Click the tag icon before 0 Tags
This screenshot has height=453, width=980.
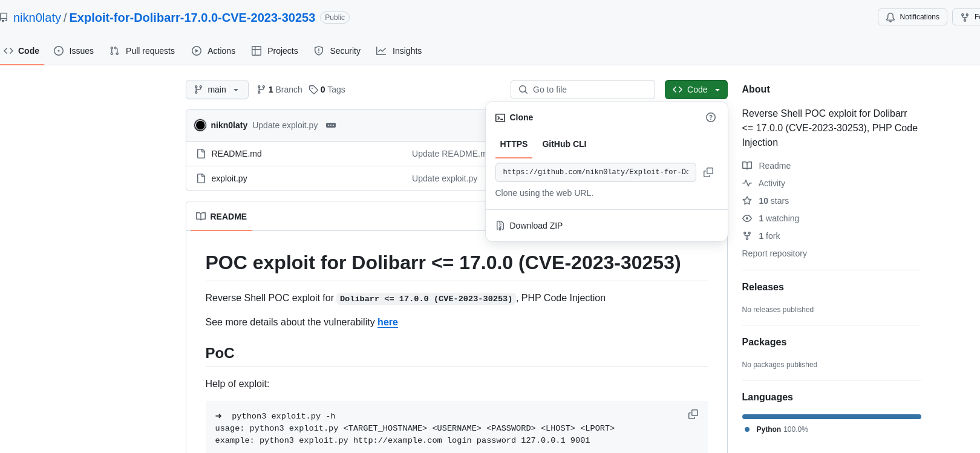click(313, 90)
